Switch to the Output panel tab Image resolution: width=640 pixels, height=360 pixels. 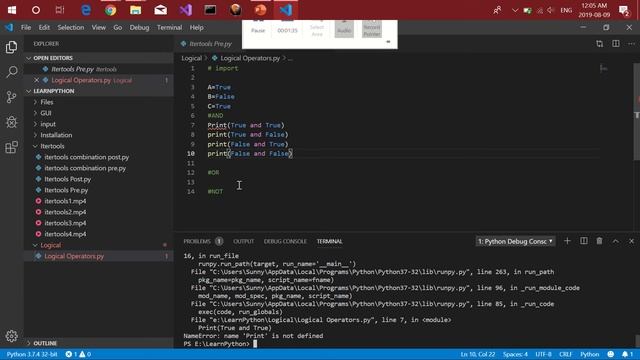click(x=244, y=241)
